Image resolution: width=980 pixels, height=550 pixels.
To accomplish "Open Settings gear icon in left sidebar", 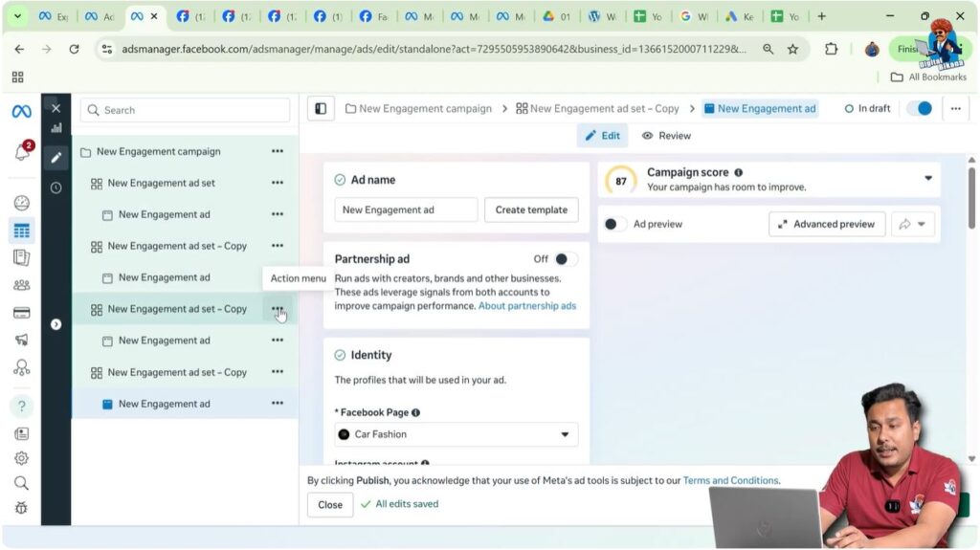I will point(21,458).
